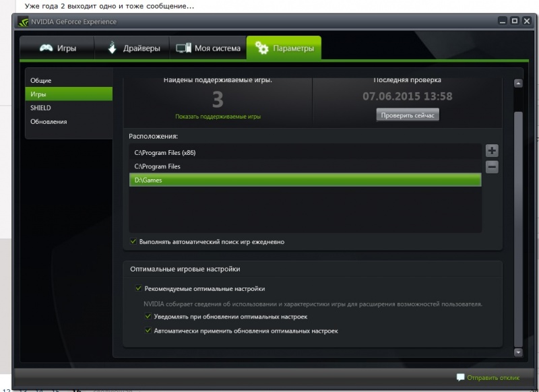The width and height of the screenshot is (539, 392).
Task: Click the gamepad icon on Игры tab
Action: point(46,48)
